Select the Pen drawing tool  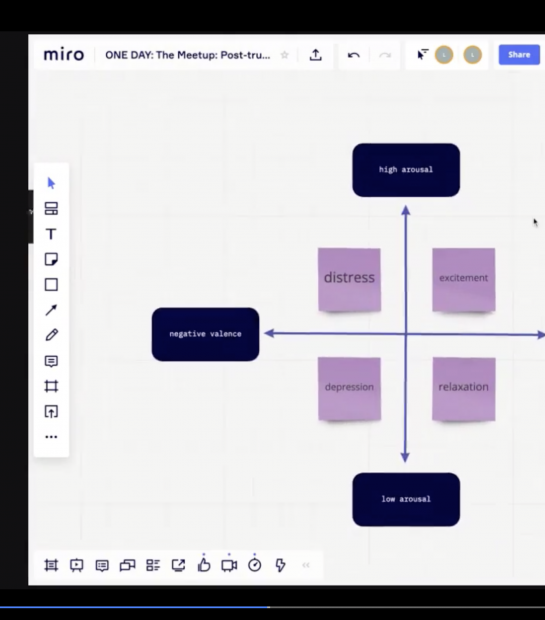[x=51, y=335]
